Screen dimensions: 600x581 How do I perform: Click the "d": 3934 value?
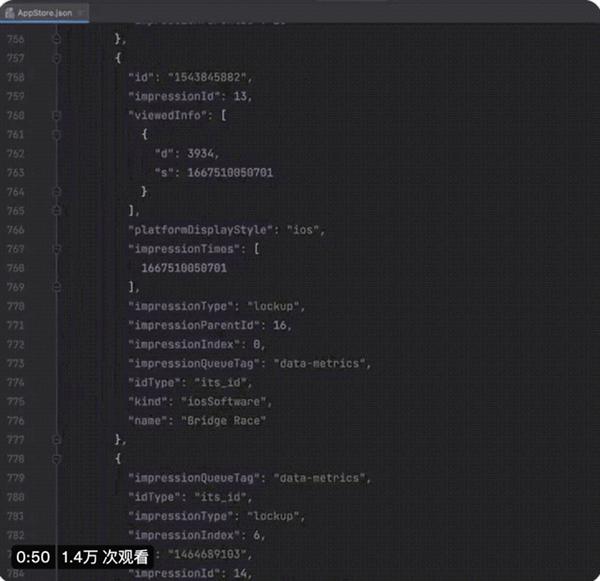201,153
